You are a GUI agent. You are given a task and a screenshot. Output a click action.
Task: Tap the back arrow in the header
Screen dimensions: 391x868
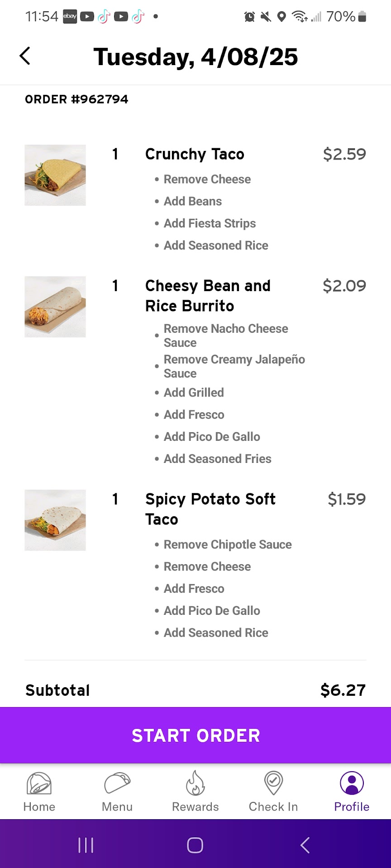point(25,57)
